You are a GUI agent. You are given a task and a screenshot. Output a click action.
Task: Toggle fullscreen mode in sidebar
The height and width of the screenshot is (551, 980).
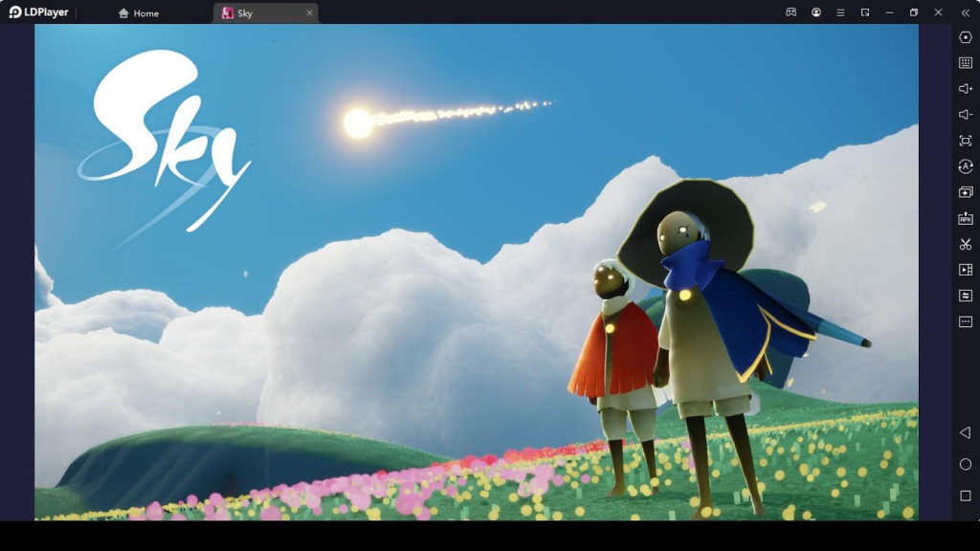click(x=965, y=141)
